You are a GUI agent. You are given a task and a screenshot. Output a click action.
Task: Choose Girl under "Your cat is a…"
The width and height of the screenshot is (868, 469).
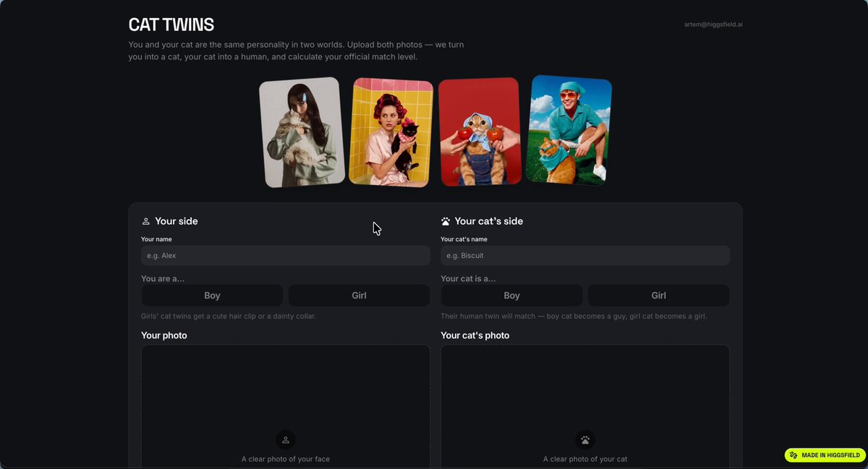[x=659, y=296]
